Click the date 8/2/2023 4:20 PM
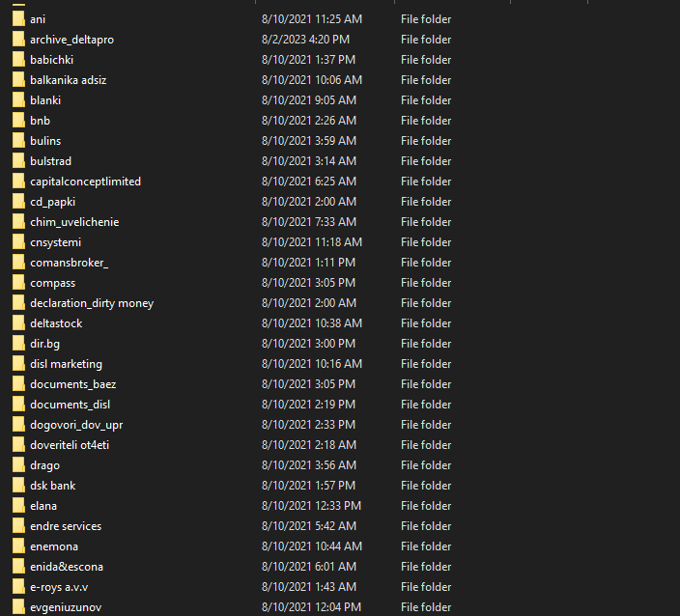 (x=306, y=40)
